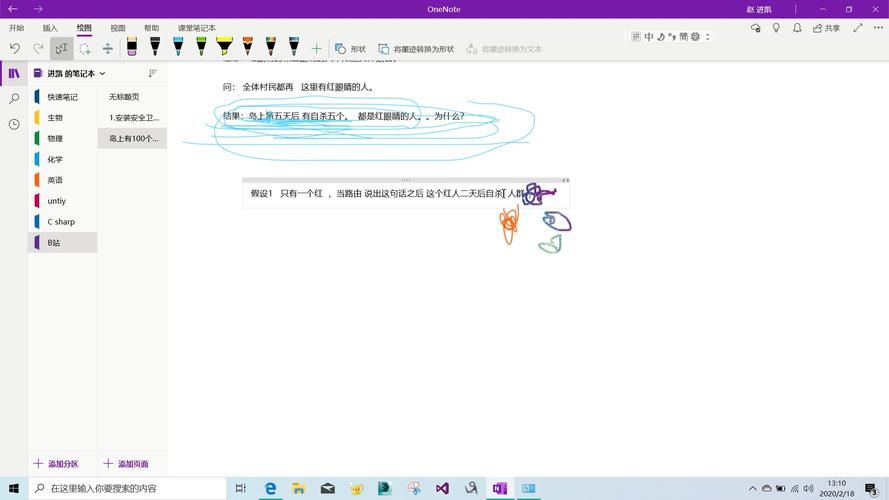Click the forward navigation arrow
889x500 pixels.
38,9
